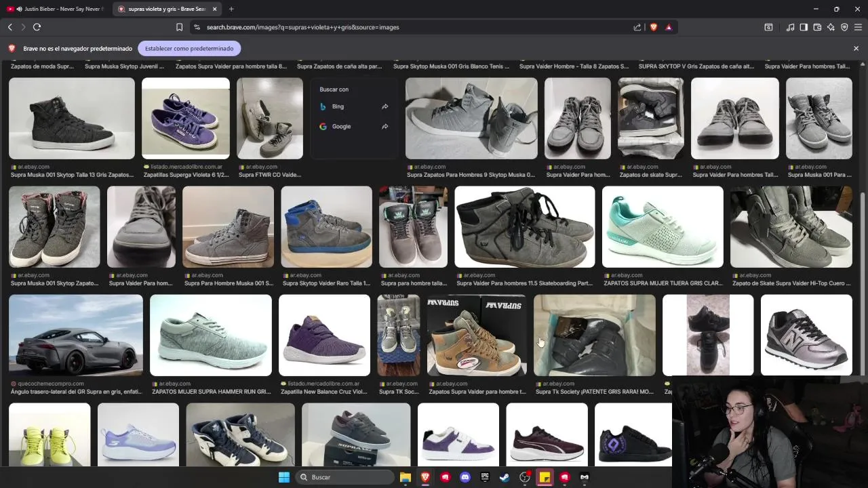Open Brave Shields lion icon

point(654,27)
